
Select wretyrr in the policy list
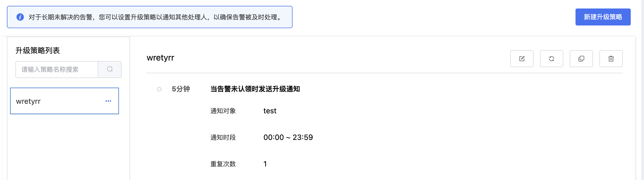[x=53, y=101]
